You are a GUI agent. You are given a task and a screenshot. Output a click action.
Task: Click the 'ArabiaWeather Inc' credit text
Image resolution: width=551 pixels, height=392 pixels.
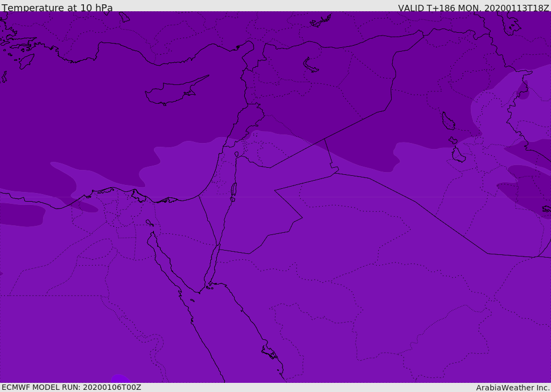(x=513, y=388)
